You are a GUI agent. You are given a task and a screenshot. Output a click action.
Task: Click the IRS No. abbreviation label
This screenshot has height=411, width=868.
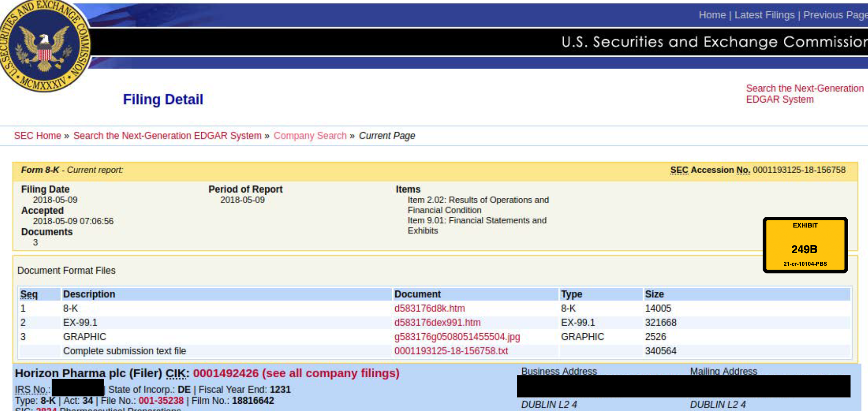pos(32,390)
